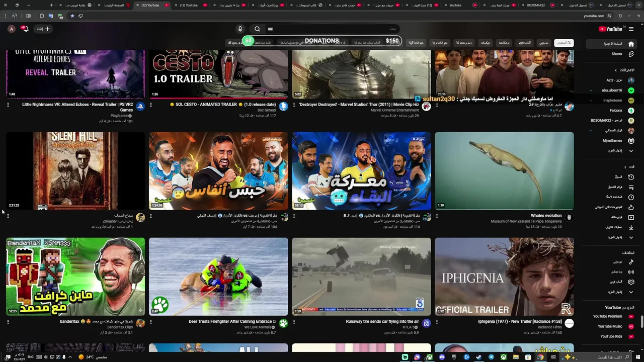Bookmark page with browser star icon
This screenshot has height=362, width=644.
[72, 16]
